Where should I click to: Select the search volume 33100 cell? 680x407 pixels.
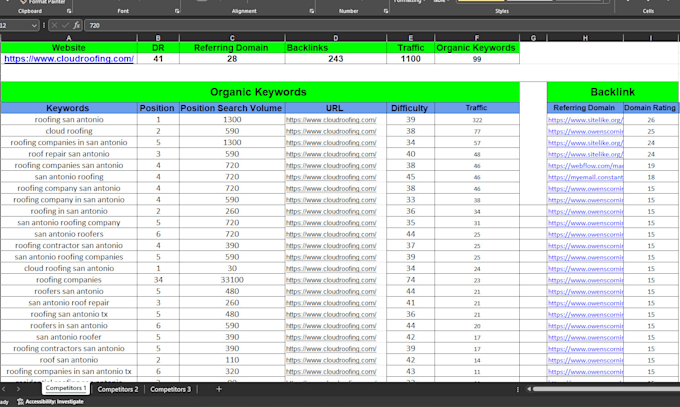point(232,280)
